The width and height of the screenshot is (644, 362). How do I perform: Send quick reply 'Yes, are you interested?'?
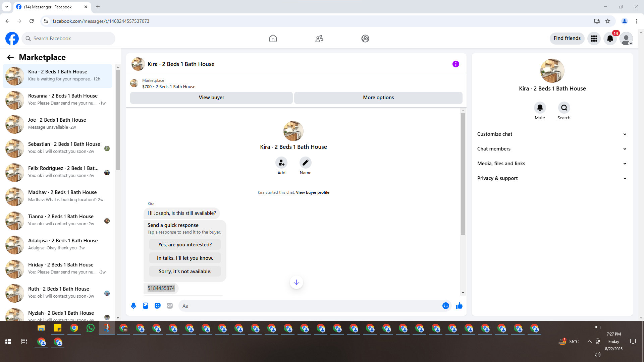(185, 245)
